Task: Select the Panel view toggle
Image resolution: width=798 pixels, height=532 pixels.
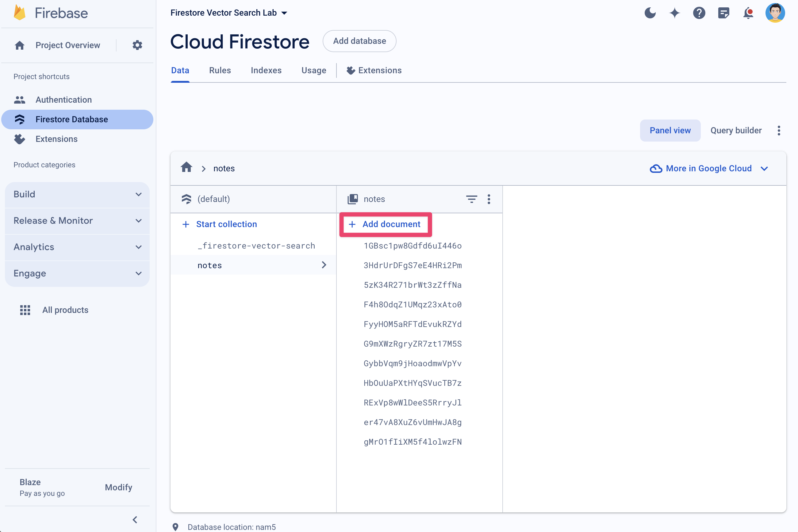Action: point(670,130)
